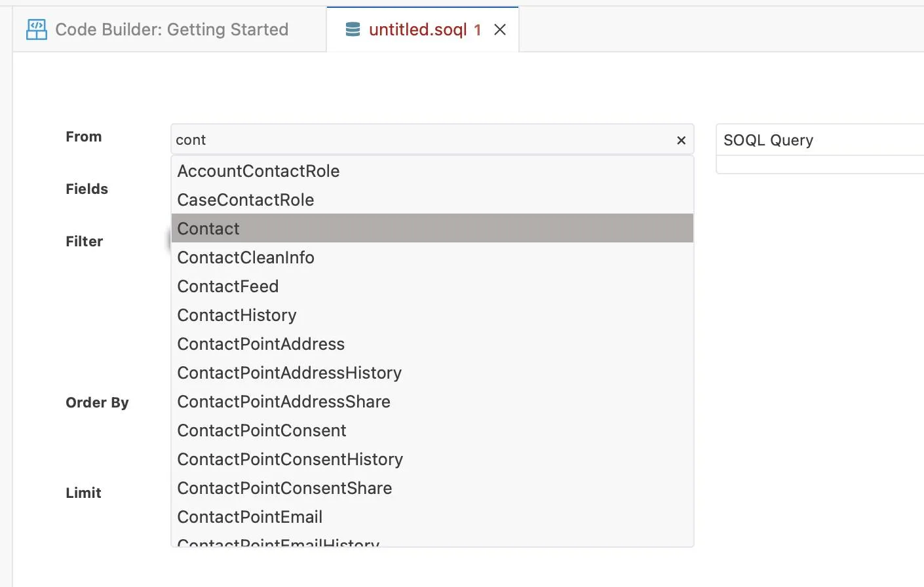Select ContactPointAddressHistory from the list
Viewport: 924px width, 587px height.
[x=433, y=373]
